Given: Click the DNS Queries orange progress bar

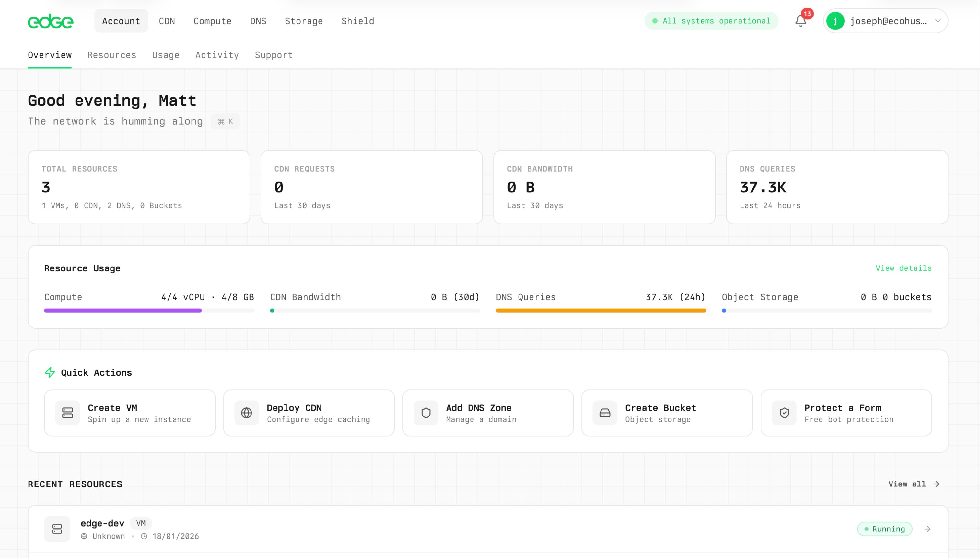Looking at the screenshot, I should click(601, 311).
